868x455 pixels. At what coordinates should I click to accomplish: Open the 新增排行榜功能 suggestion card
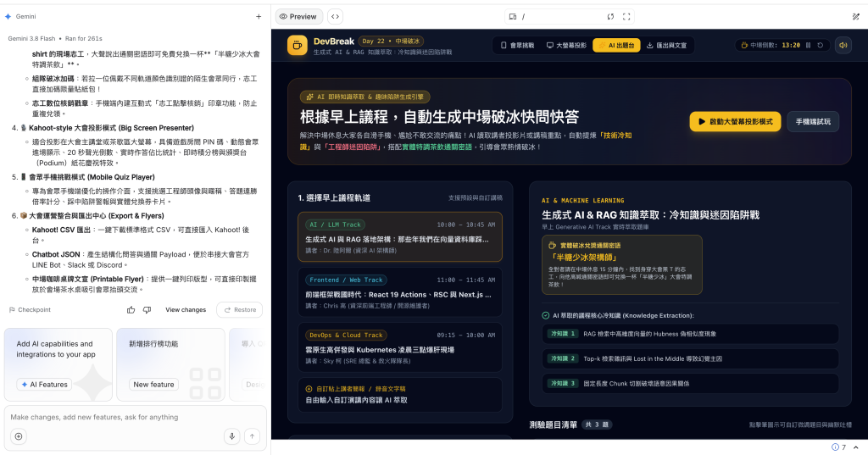tap(170, 364)
